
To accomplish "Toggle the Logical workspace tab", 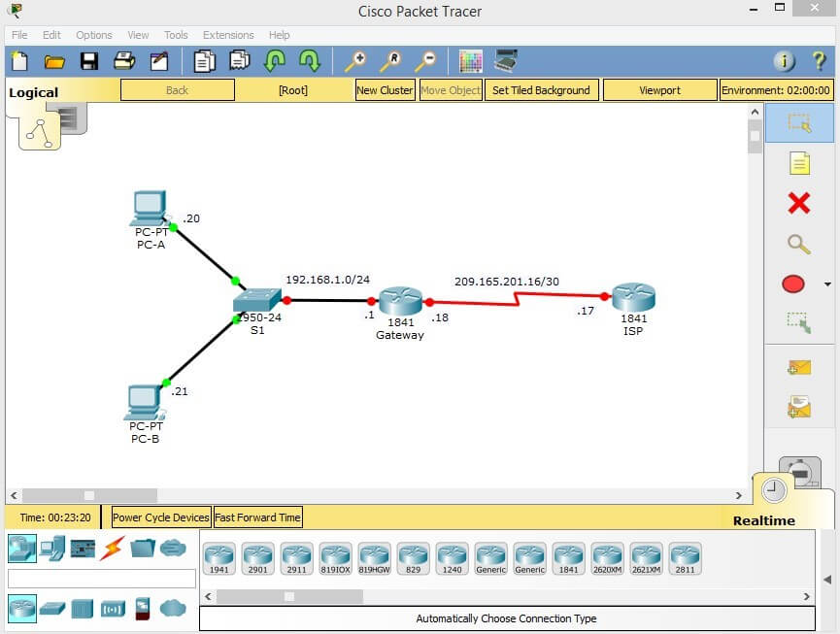I will [x=33, y=92].
